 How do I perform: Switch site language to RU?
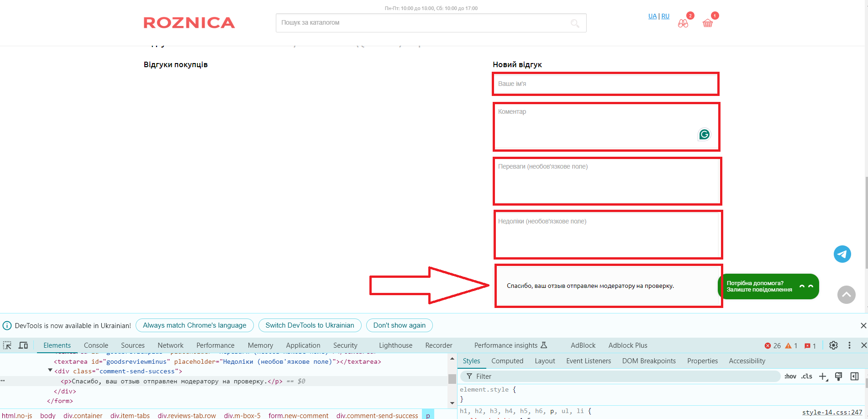point(665,16)
